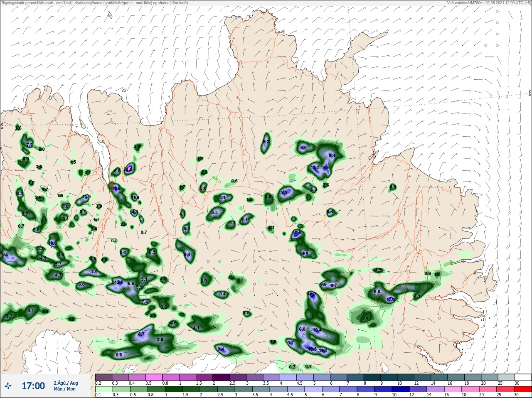Click the date label "2.Ágú./ Aug Mán./ Mon"
Image resolution: width=532 pixels, height=398 pixels.
[65, 386]
